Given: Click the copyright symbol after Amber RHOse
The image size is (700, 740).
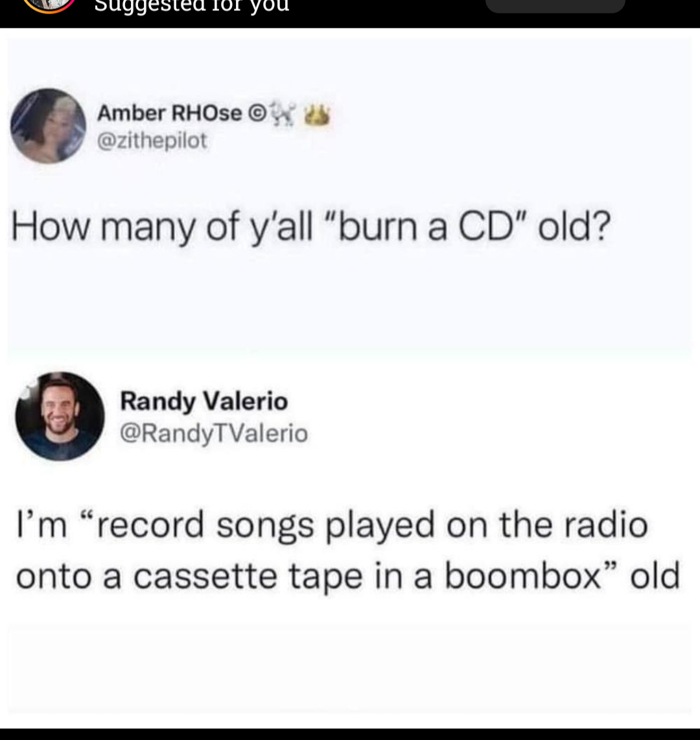Looking at the screenshot, I should [257, 113].
